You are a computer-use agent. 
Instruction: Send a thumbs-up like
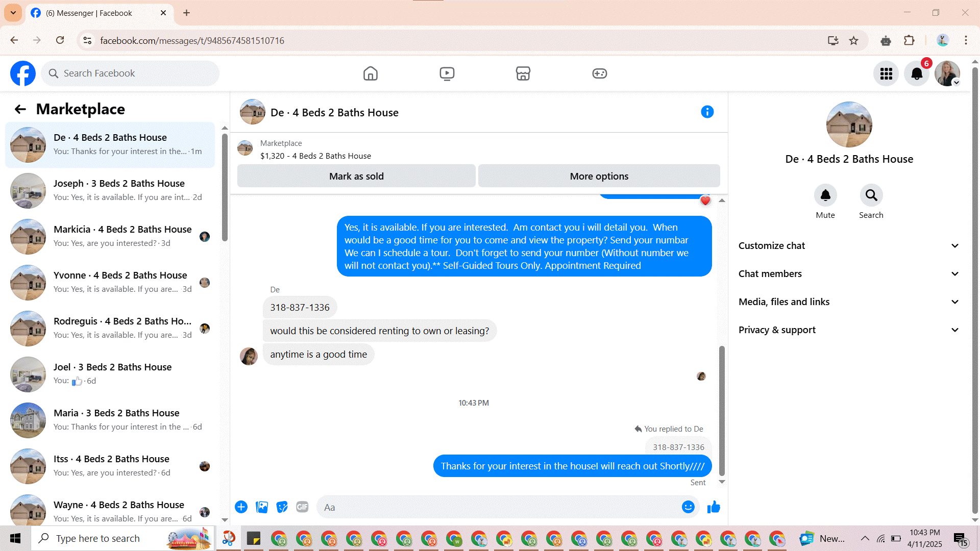714,507
